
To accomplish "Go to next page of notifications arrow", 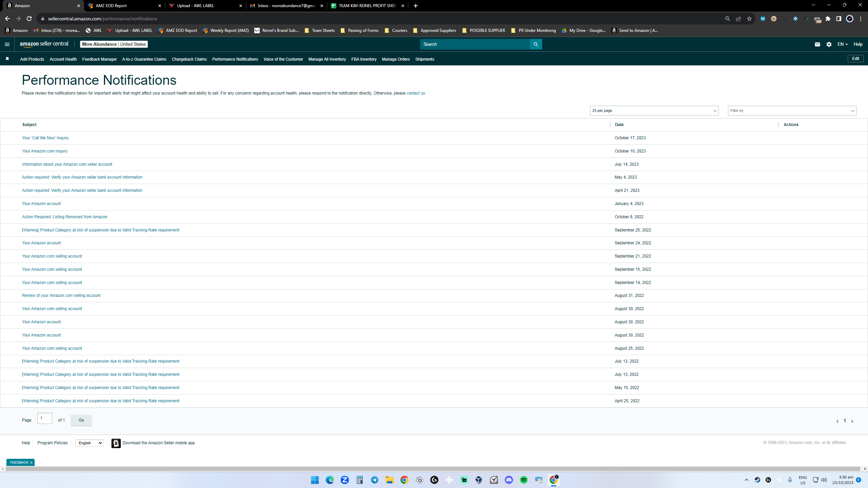I will [x=852, y=421].
